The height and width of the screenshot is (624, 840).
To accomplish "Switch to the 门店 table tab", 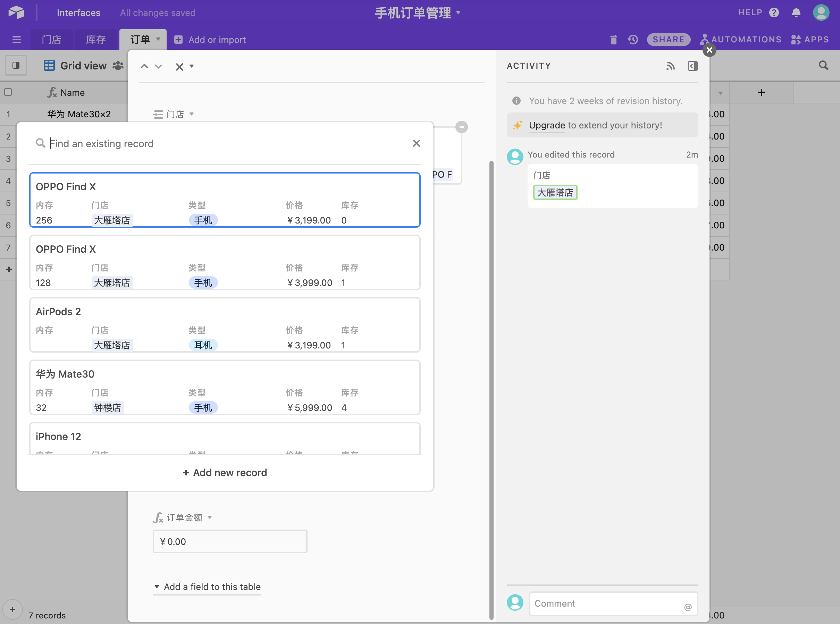I will click(x=51, y=39).
